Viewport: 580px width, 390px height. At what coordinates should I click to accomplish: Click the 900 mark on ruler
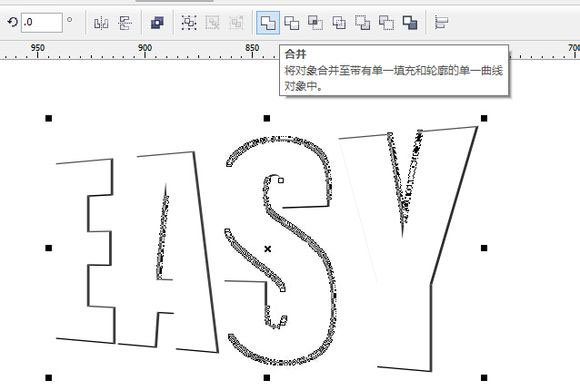coord(145,48)
